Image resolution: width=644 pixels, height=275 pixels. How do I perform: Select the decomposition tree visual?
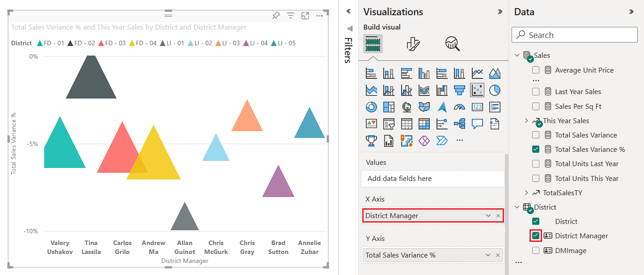[x=459, y=124]
